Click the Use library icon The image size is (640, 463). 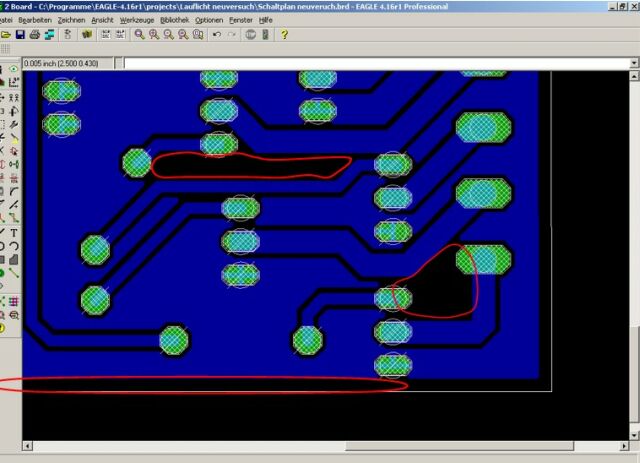tap(87, 35)
